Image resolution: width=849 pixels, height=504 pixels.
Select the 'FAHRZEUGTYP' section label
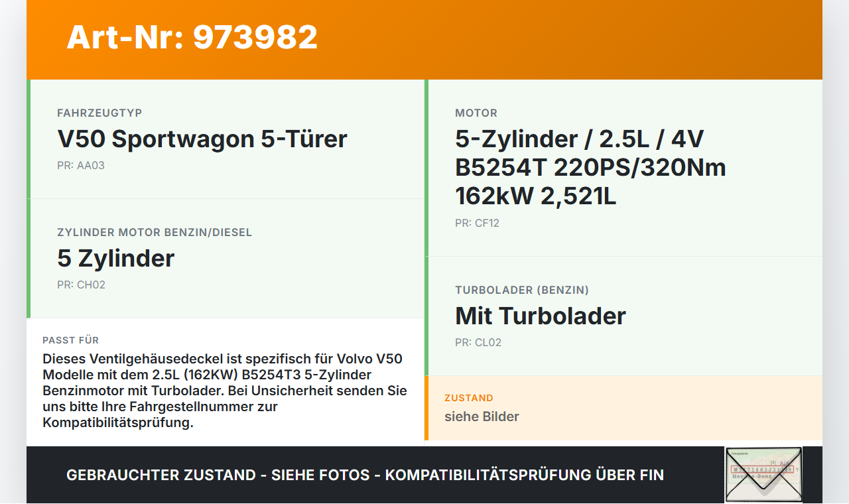point(99,113)
